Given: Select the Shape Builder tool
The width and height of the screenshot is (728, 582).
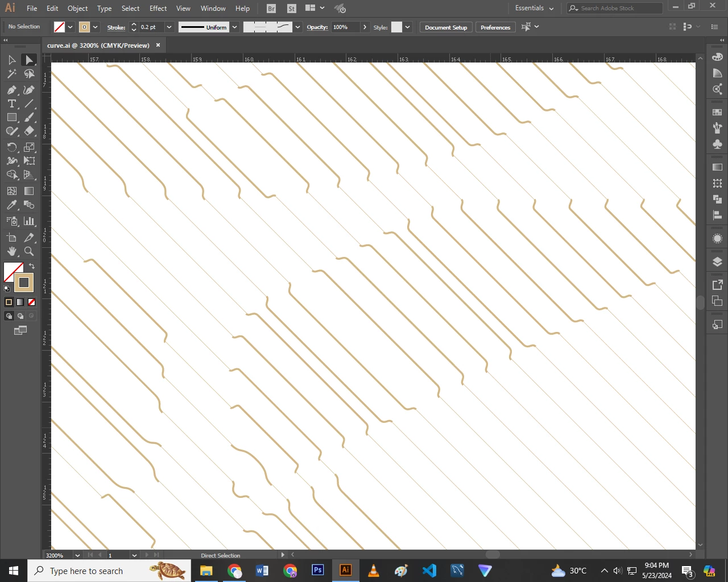Looking at the screenshot, I should coord(12,174).
